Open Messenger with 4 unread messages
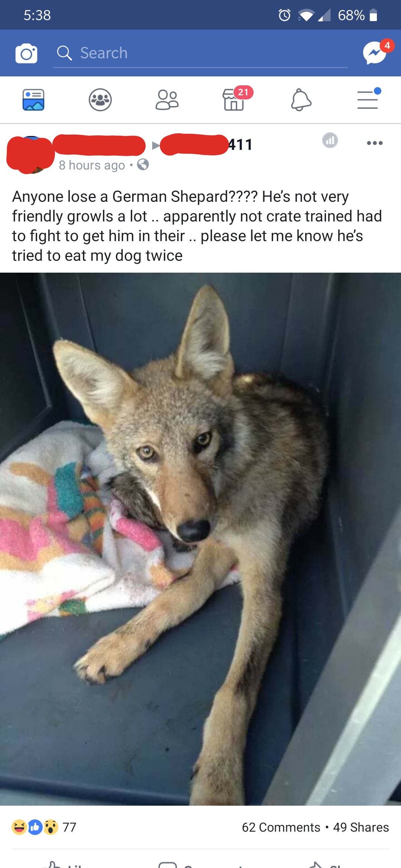Viewport: 401px width, 868px height. [x=375, y=53]
